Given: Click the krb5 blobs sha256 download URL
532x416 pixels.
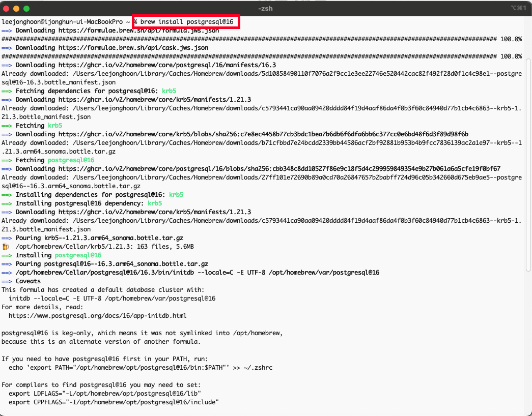Looking at the screenshot, I should coord(263,134).
